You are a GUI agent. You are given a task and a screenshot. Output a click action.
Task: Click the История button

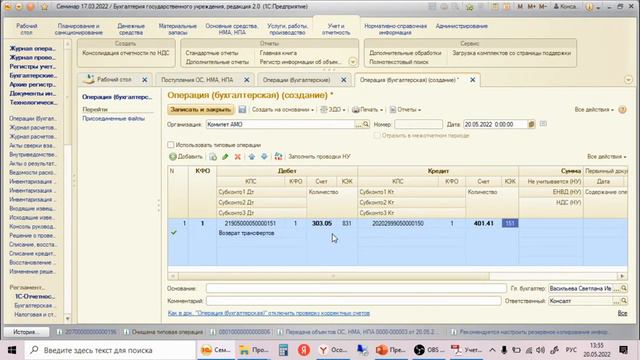[x=27, y=332]
